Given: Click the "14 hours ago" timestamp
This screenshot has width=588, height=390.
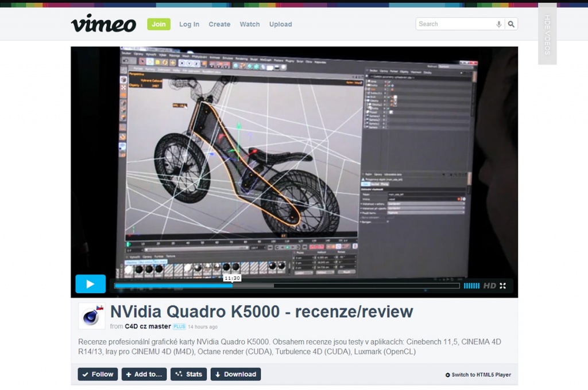Looking at the screenshot, I should (x=203, y=327).
